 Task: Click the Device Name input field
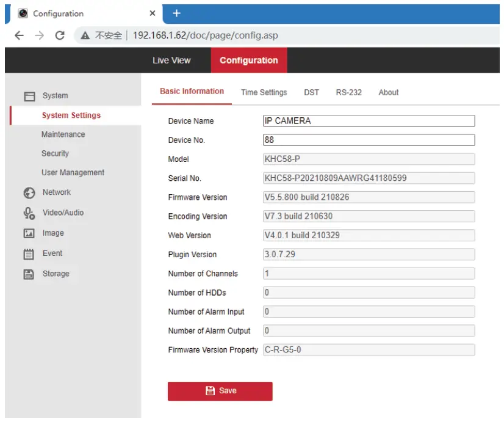tap(368, 121)
